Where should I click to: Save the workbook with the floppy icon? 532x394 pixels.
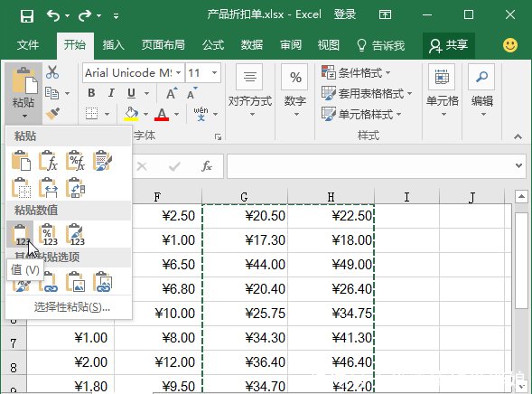[x=27, y=15]
